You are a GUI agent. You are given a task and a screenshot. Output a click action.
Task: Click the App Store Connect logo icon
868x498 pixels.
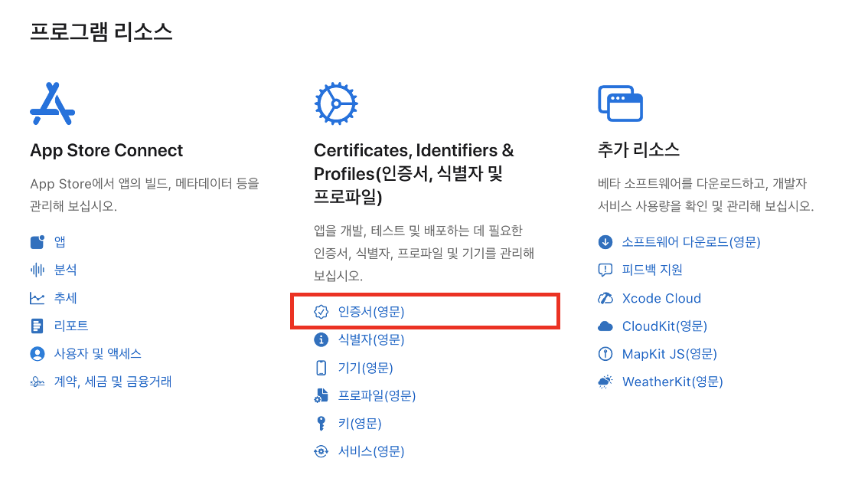coord(52,104)
